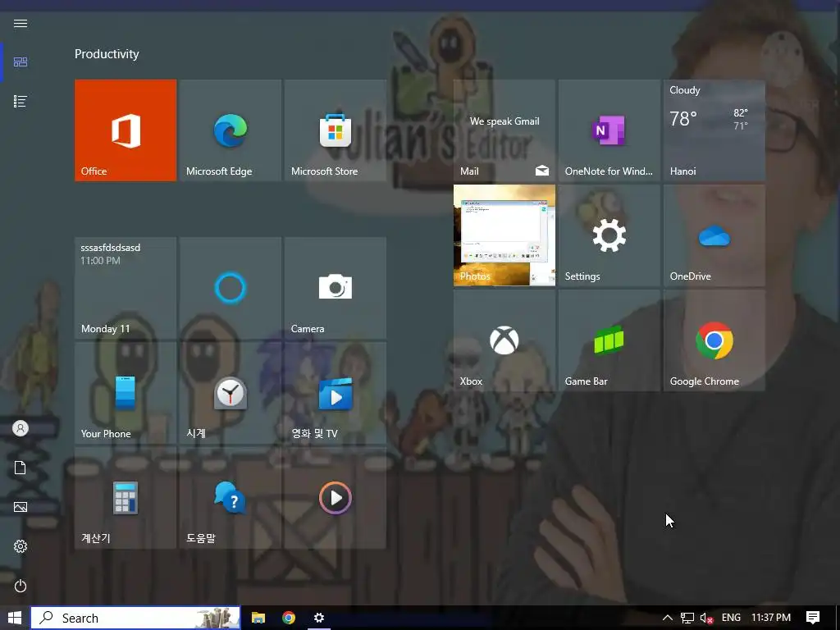Open the Cortana circle tile
The height and width of the screenshot is (630, 840).
231,288
